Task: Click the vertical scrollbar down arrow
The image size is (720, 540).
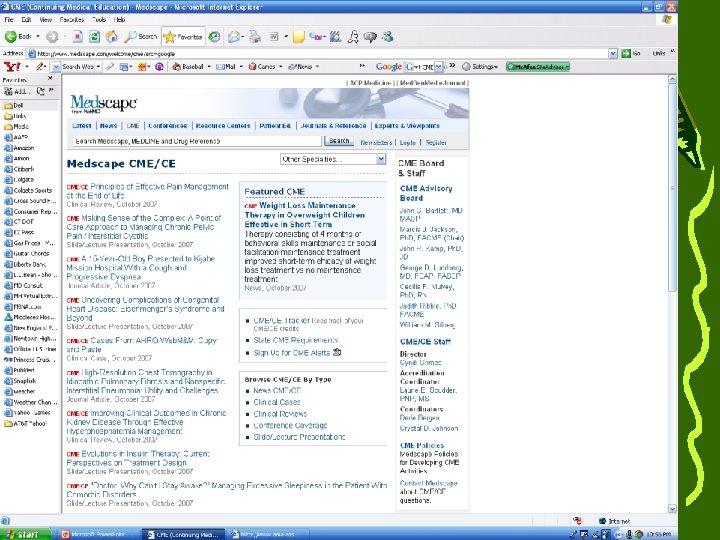Action: (672, 509)
